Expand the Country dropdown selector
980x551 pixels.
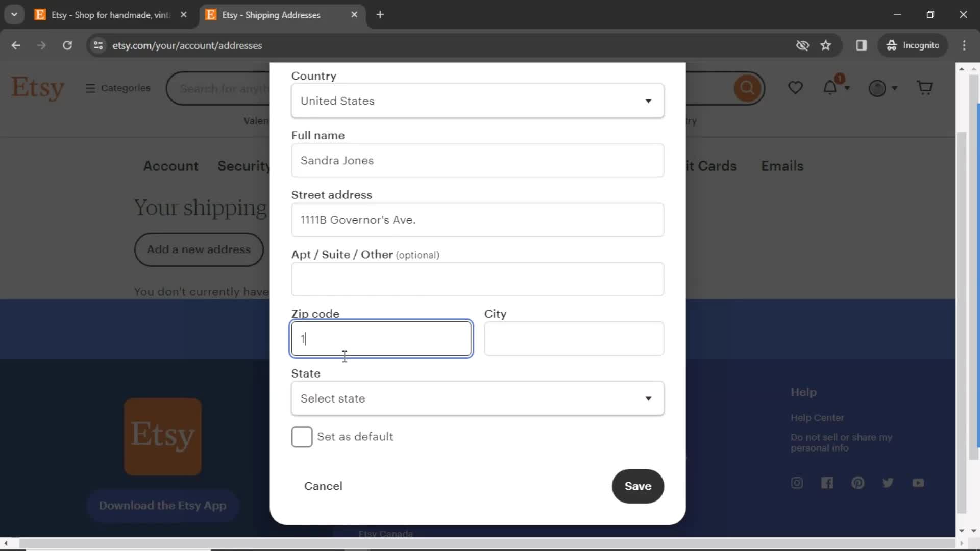[x=478, y=101]
